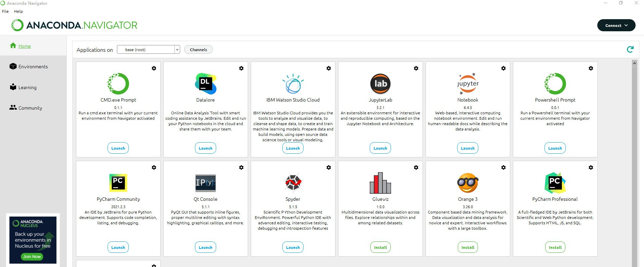644x267 pixels.
Task: Launch Qt Console
Action: pos(206,247)
